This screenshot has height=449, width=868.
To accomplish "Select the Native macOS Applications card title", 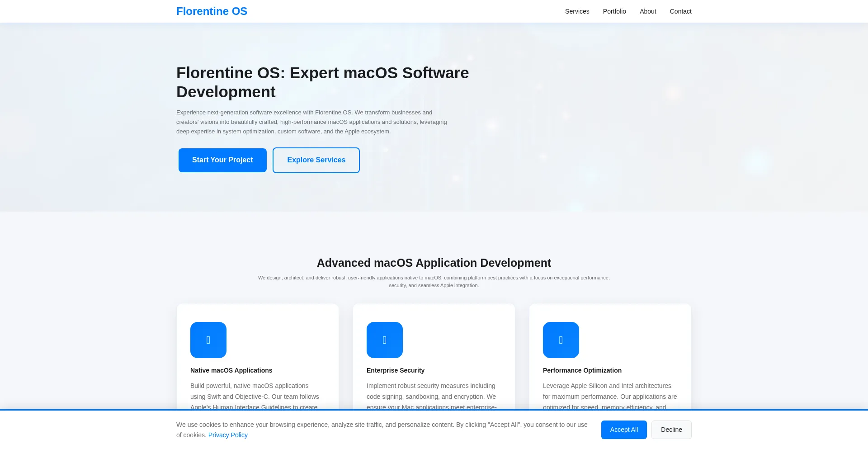I will (231, 370).
